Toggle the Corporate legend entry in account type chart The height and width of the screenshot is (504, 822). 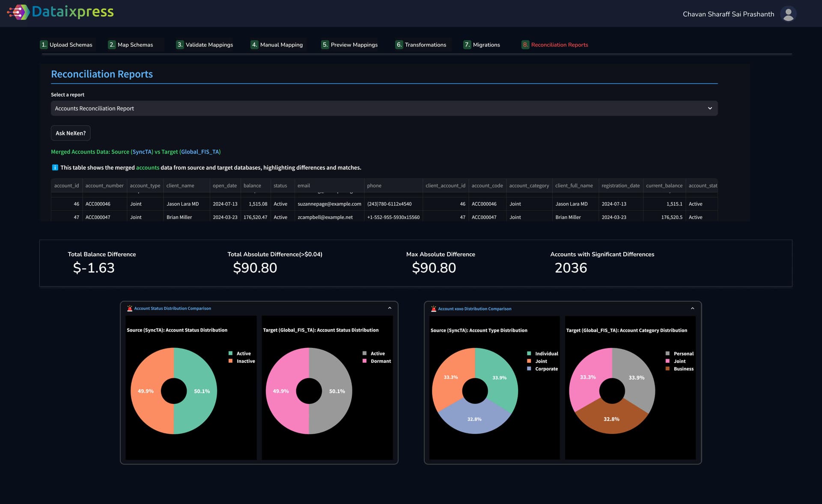(x=546, y=369)
